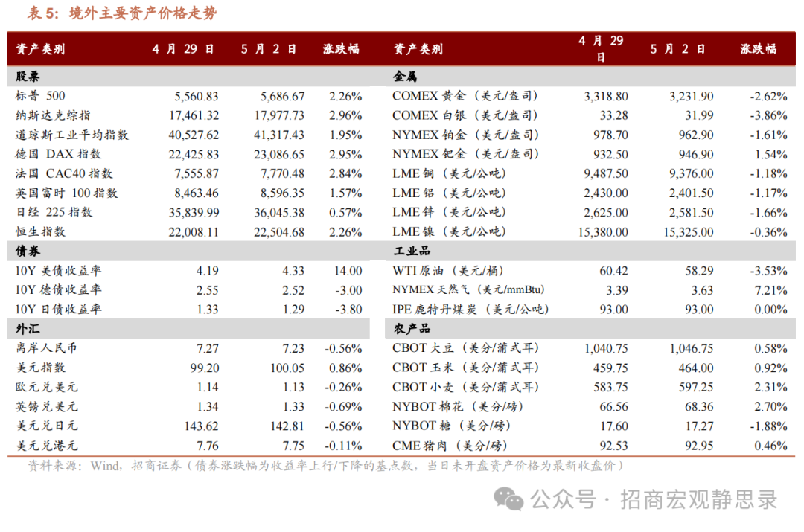Click the 外汇 section heading
This screenshot has width=804, height=532.
pyautogui.click(x=28, y=329)
